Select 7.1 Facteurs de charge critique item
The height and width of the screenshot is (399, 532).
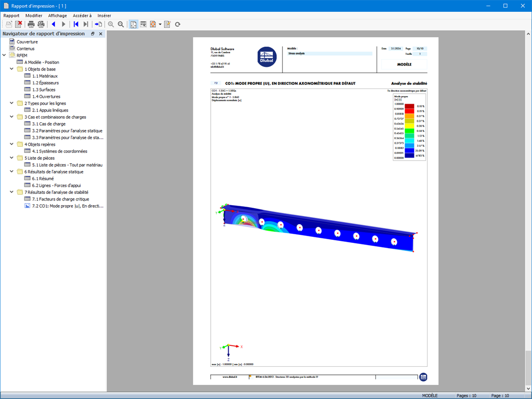tap(60, 199)
